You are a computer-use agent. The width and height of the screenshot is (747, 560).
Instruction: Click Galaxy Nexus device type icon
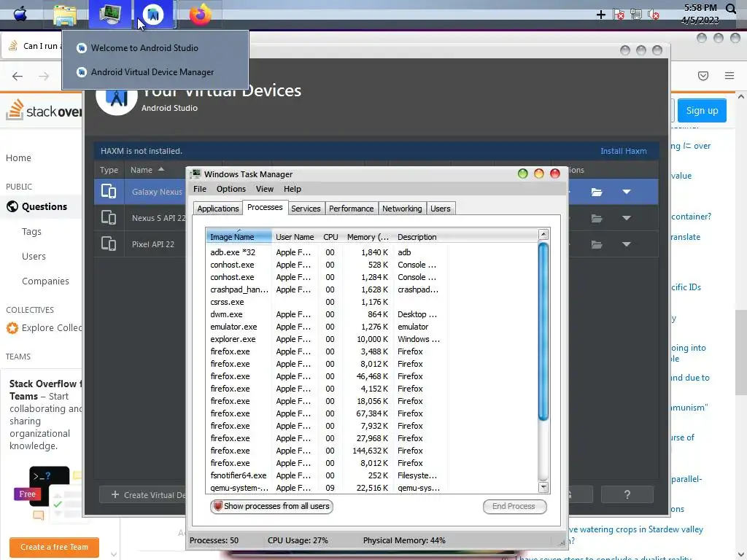(109, 192)
